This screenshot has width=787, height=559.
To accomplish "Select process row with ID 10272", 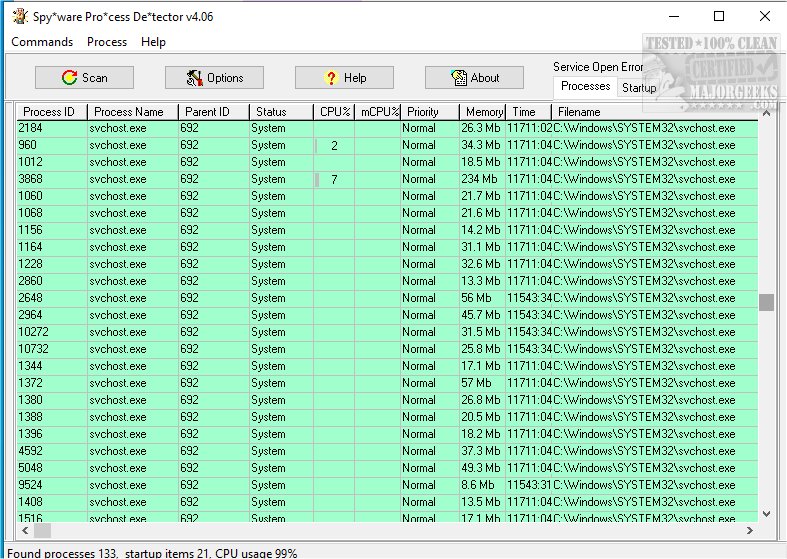I will coord(387,332).
